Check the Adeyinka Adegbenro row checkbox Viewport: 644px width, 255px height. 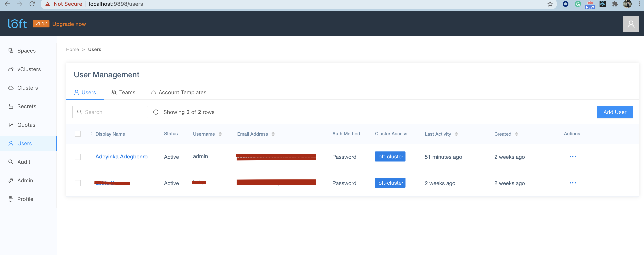[78, 157]
